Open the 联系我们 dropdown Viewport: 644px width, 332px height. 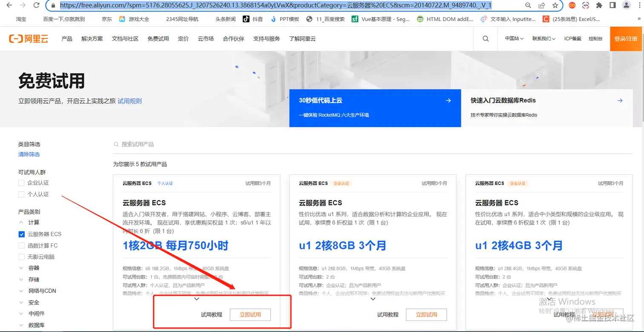coord(544,39)
